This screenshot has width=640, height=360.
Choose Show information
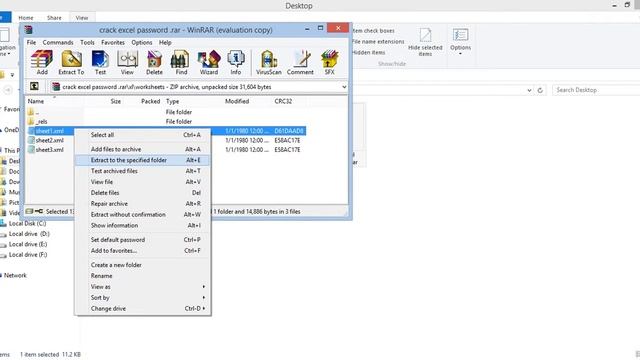[x=142, y=225]
